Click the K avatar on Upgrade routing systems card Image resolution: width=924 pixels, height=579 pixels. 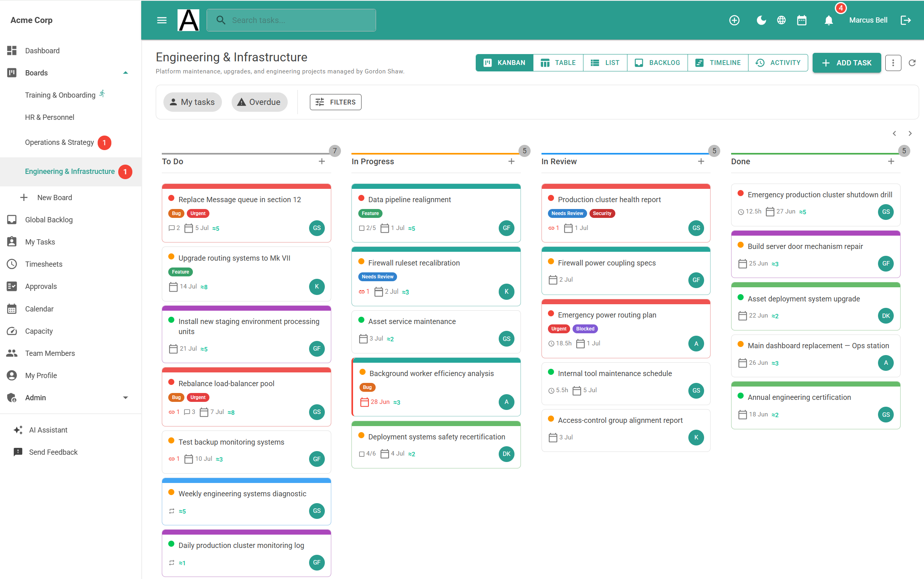(x=317, y=286)
